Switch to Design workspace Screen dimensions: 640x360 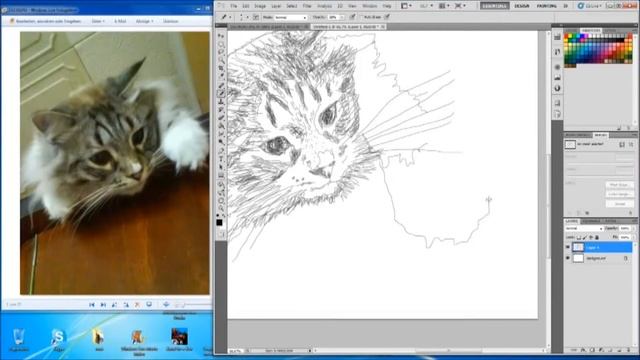tap(522, 6)
